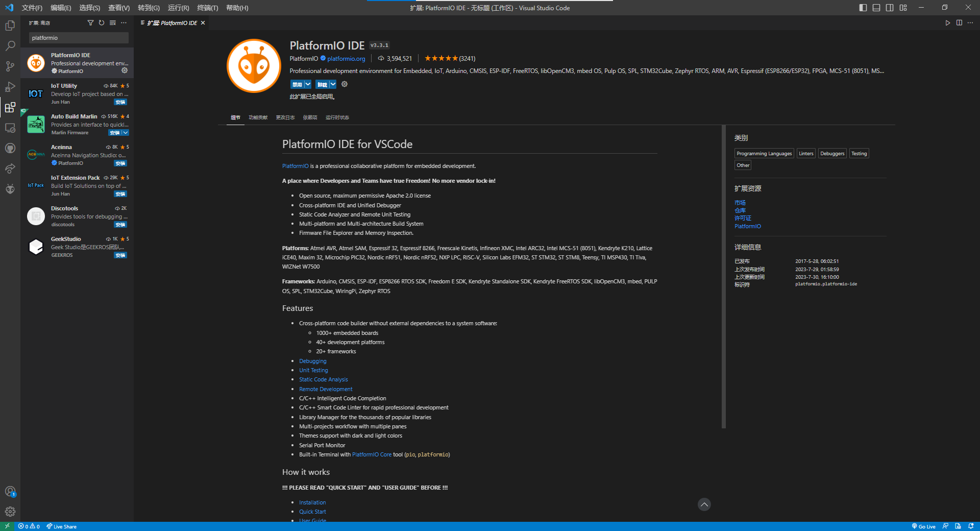Open the Search view in activity bar
Viewport: 980px width, 531px height.
pos(10,46)
